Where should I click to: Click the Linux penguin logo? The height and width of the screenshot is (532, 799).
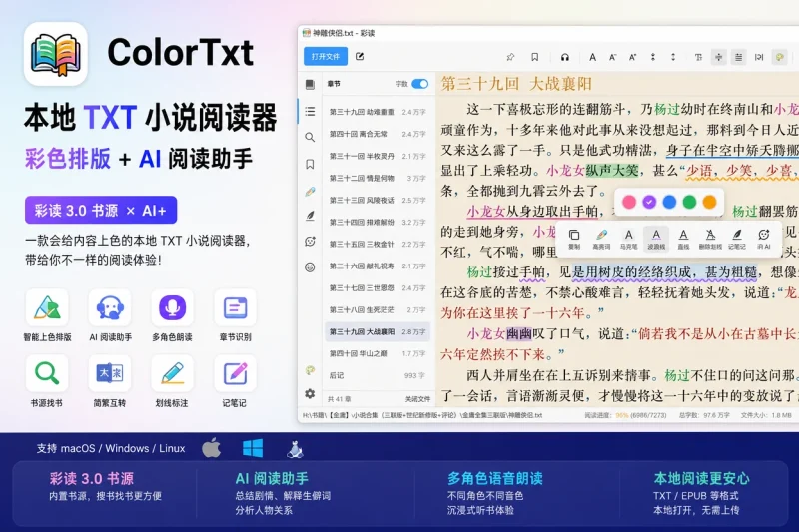(295, 449)
